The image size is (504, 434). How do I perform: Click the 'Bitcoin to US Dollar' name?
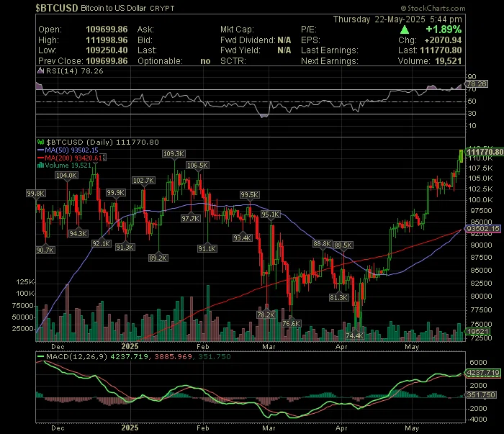click(114, 8)
